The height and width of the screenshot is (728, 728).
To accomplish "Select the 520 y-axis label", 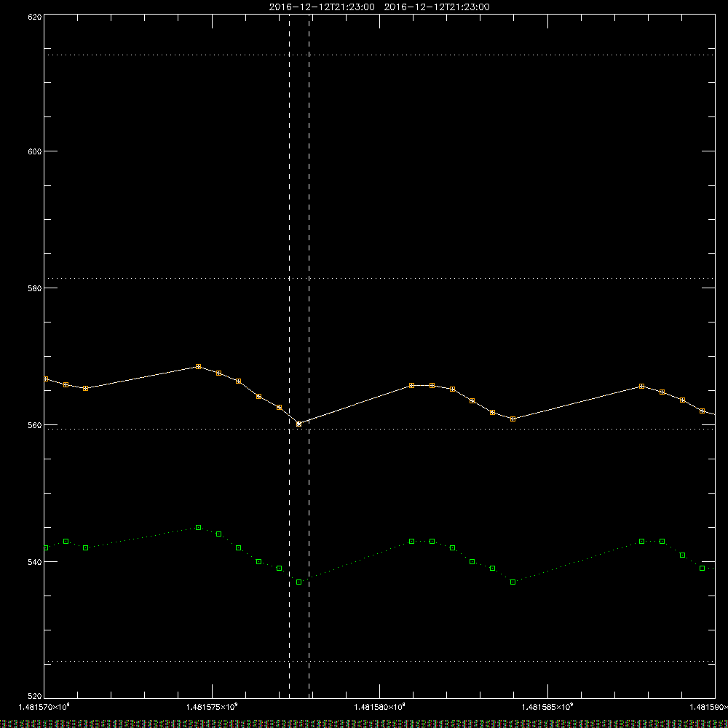I will pyautogui.click(x=35, y=696).
